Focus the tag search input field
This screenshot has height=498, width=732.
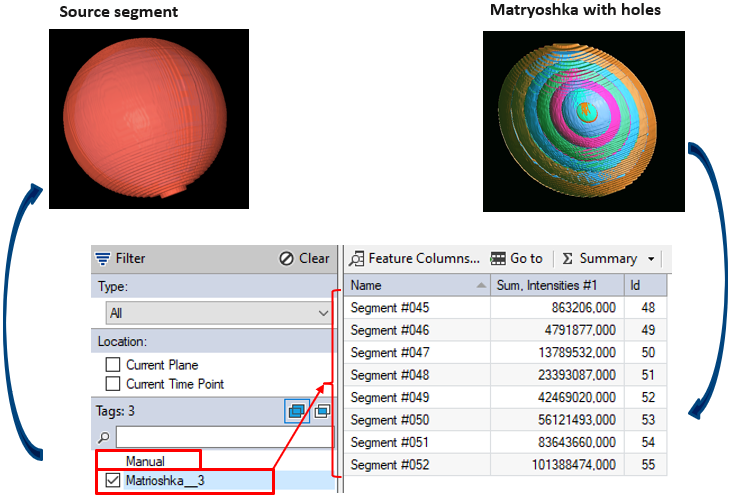tap(222, 437)
